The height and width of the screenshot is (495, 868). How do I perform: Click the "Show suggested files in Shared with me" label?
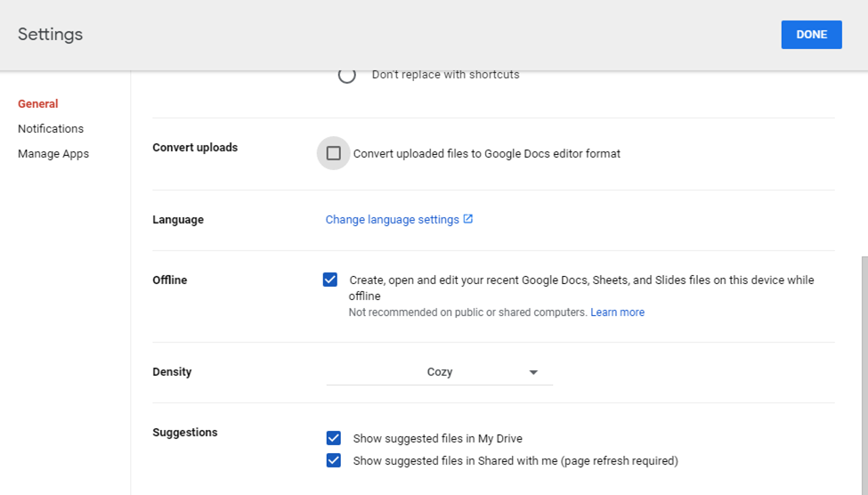tap(515, 461)
